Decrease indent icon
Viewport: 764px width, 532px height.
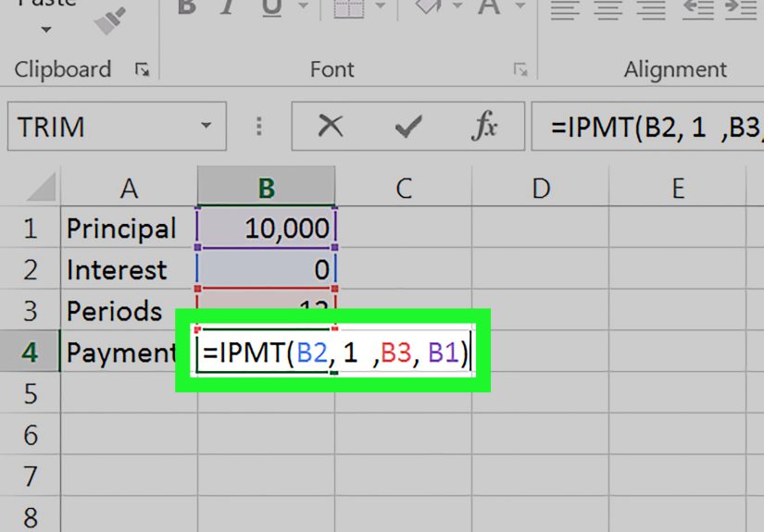coord(698,10)
